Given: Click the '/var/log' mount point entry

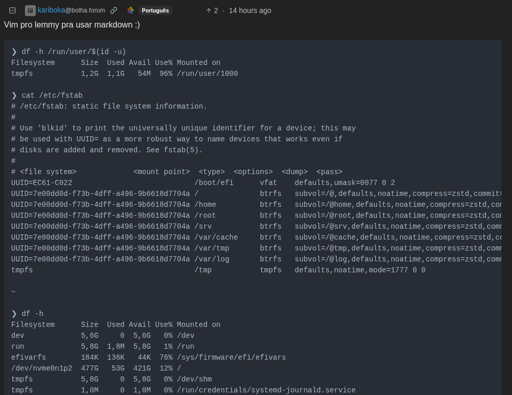Looking at the screenshot, I should [x=212, y=259].
